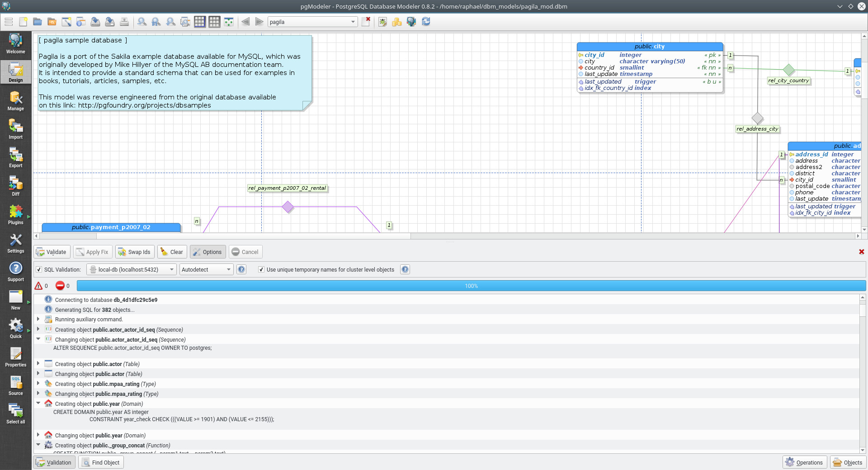
Task: Click the Validate button
Action: (52, 252)
